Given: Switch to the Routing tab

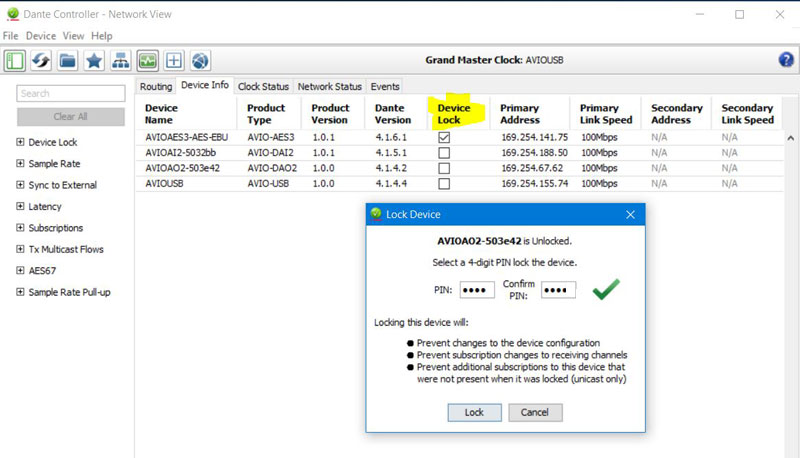Looking at the screenshot, I should (156, 87).
